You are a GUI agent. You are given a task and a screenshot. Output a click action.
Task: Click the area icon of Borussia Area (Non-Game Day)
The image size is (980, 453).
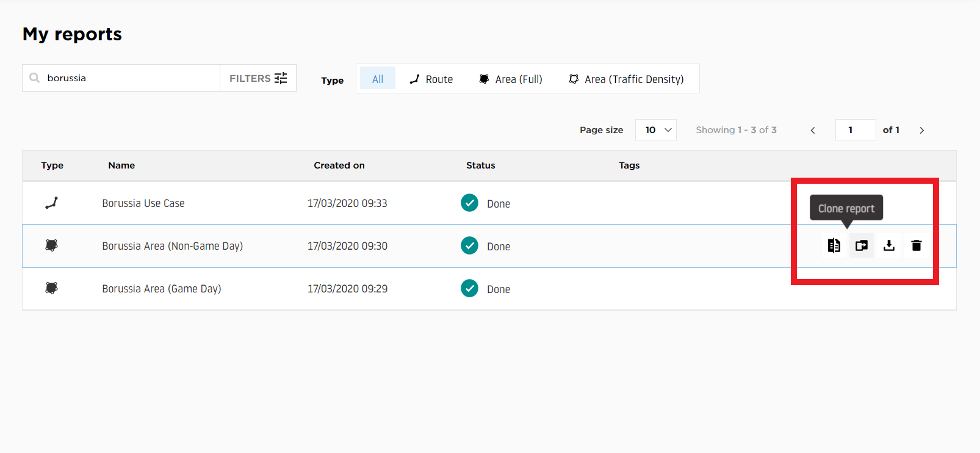[x=52, y=245]
